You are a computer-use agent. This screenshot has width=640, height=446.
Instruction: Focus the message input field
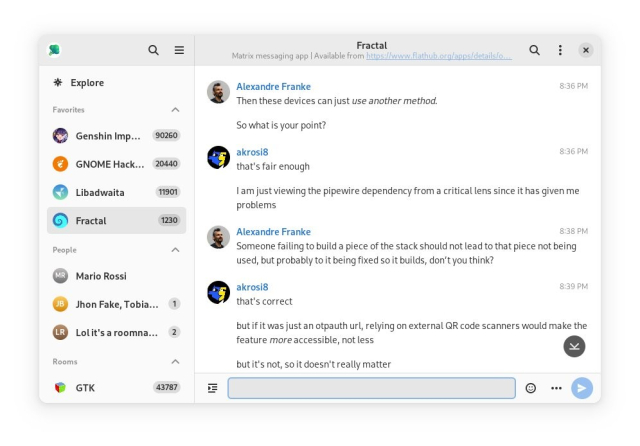coord(371,388)
